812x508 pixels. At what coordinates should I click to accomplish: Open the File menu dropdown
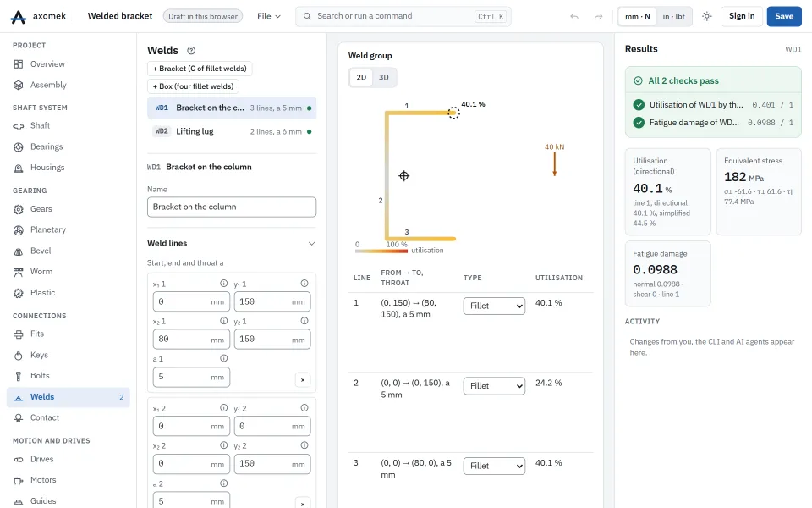[x=269, y=17]
